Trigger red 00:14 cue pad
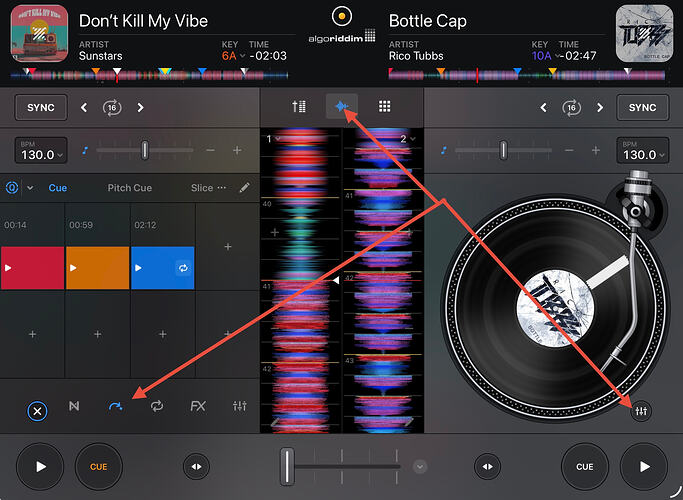Screen dimensions: 683x500 pos(33,268)
